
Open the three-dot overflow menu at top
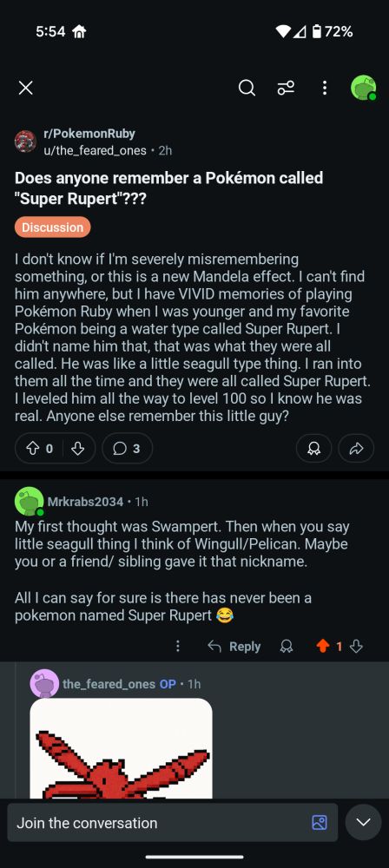(325, 88)
